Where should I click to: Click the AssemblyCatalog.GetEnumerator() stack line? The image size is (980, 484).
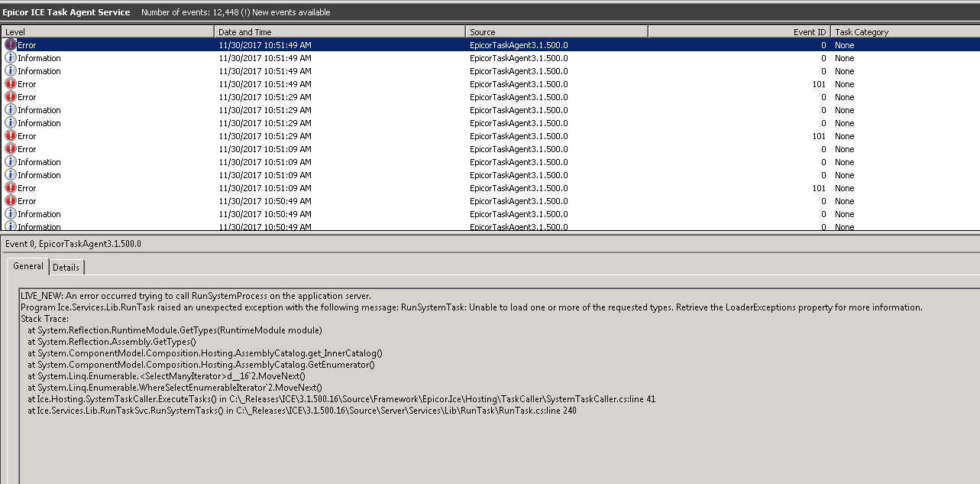[201, 365]
